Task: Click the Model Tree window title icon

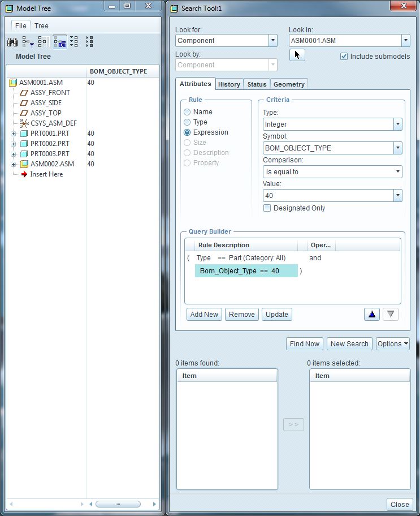Action: click(9, 8)
